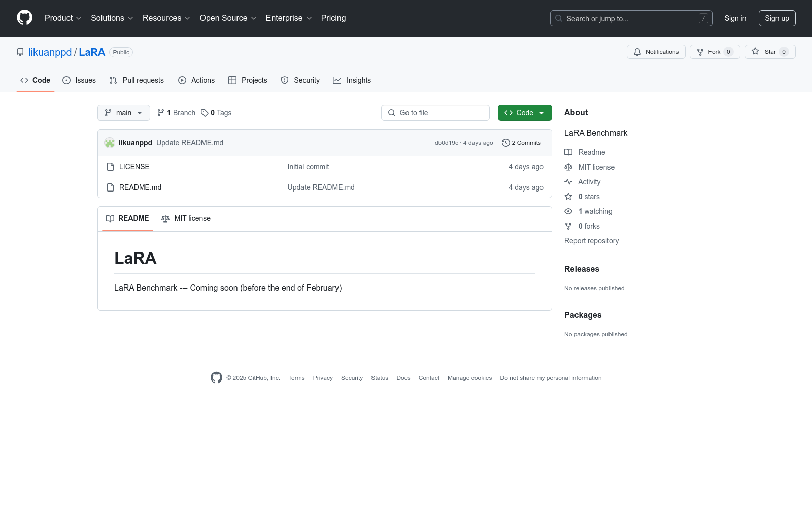
Task: Star the LaRA repository
Action: click(x=770, y=52)
